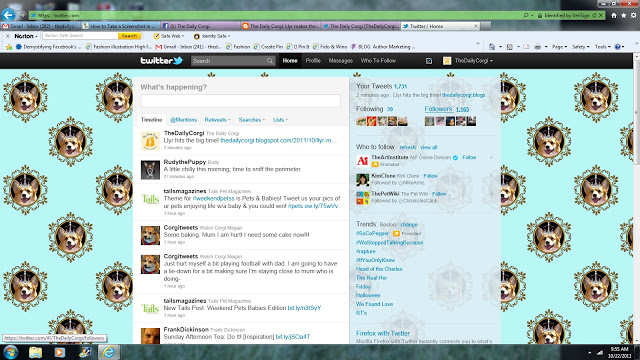Click the browser Back arrow button
640x360 pixels.
[x=8, y=15]
